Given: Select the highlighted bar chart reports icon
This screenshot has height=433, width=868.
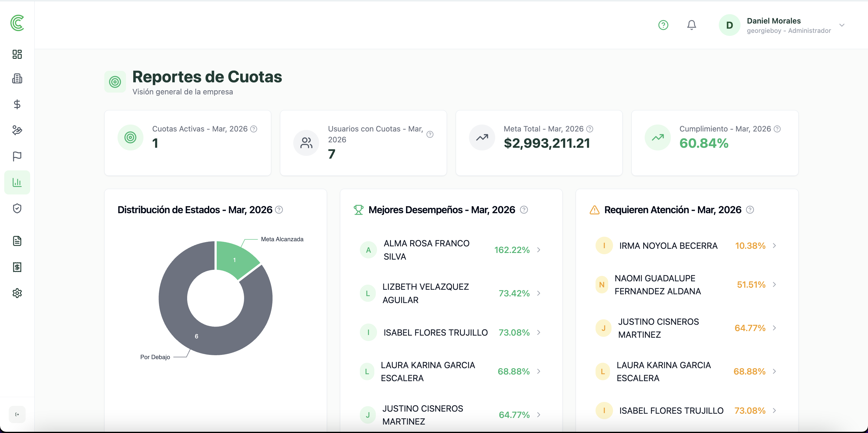Looking at the screenshot, I should point(17,182).
